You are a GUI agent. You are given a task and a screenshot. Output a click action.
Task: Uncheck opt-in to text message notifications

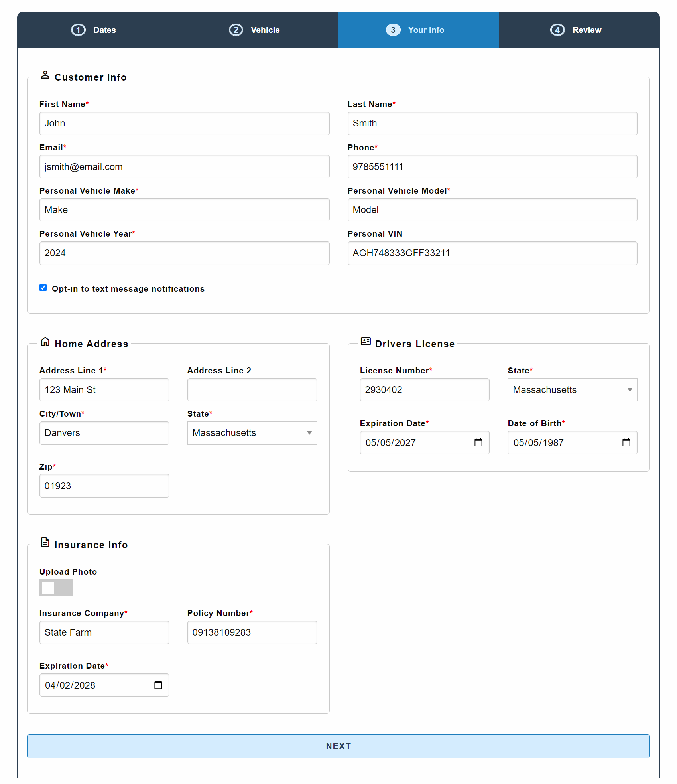(43, 288)
